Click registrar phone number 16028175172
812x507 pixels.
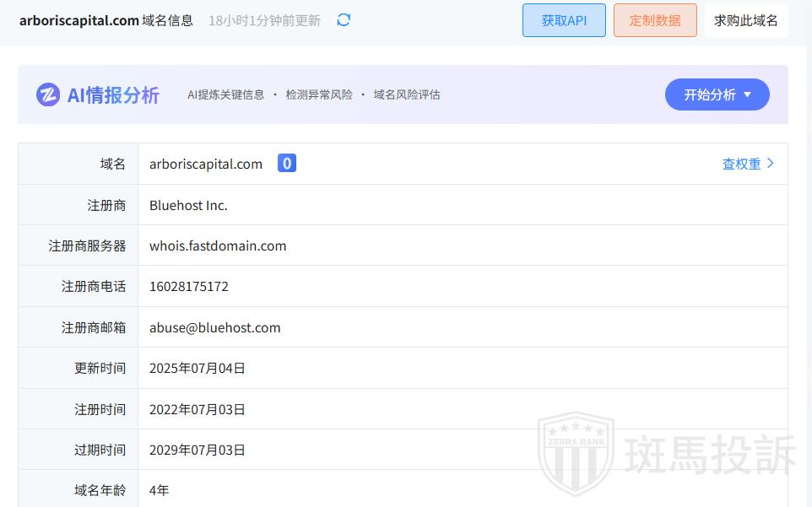coord(189,286)
